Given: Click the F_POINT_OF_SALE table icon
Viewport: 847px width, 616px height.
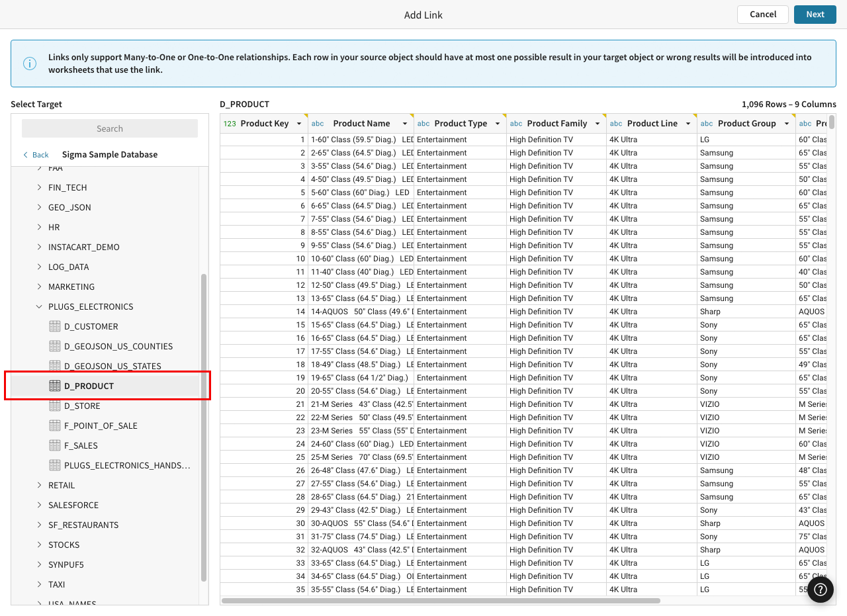Looking at the screenshot, I should 55,425.
